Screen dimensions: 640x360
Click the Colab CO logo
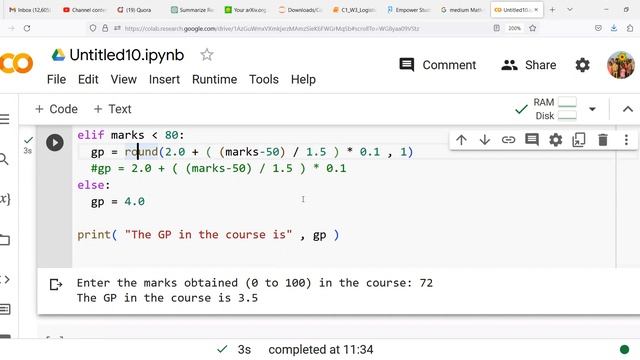[x=16, y=63]
